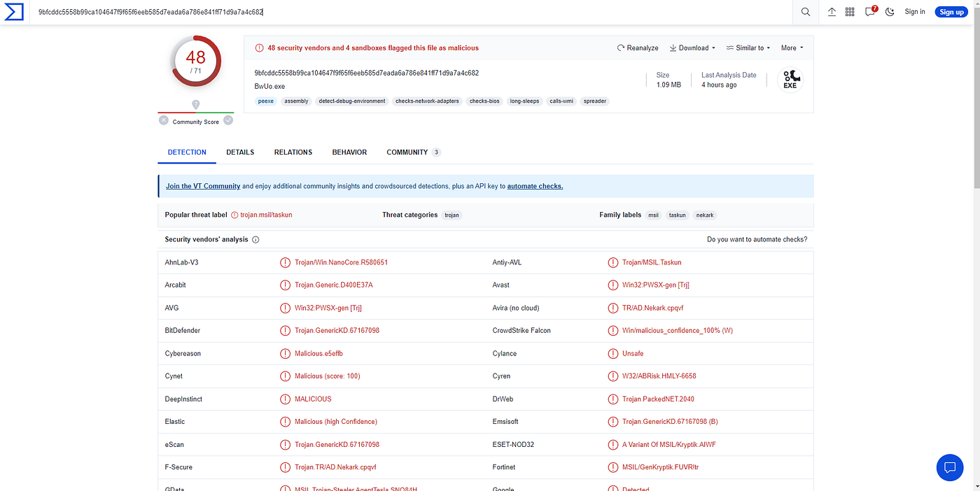Viewport: 980px width, 491px height.
Task: Click the Arcabit alert icon
Action: click(x=285, y=285)
